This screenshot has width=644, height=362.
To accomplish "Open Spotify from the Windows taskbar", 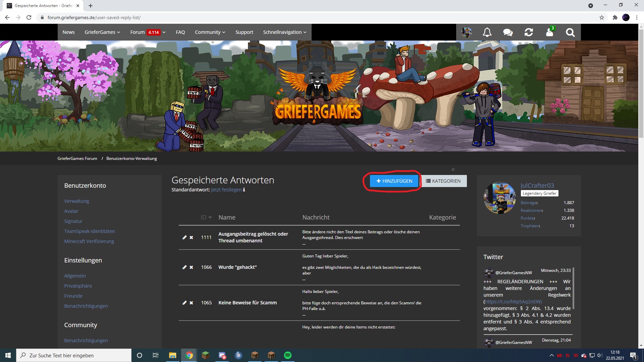I will 287,355.
